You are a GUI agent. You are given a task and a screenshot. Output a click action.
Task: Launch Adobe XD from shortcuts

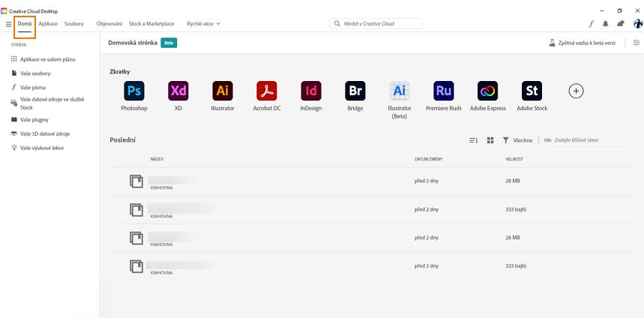(x=178, y=91)
